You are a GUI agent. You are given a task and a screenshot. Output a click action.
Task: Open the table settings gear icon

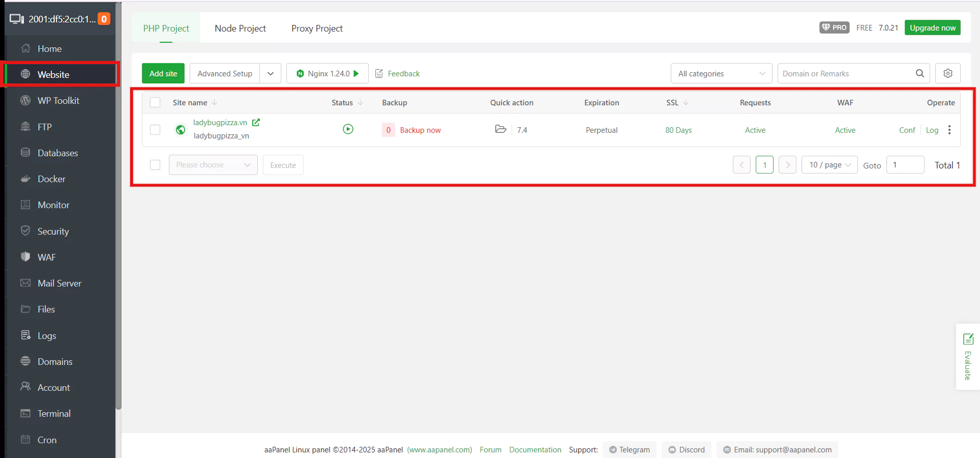coord(948,73)
